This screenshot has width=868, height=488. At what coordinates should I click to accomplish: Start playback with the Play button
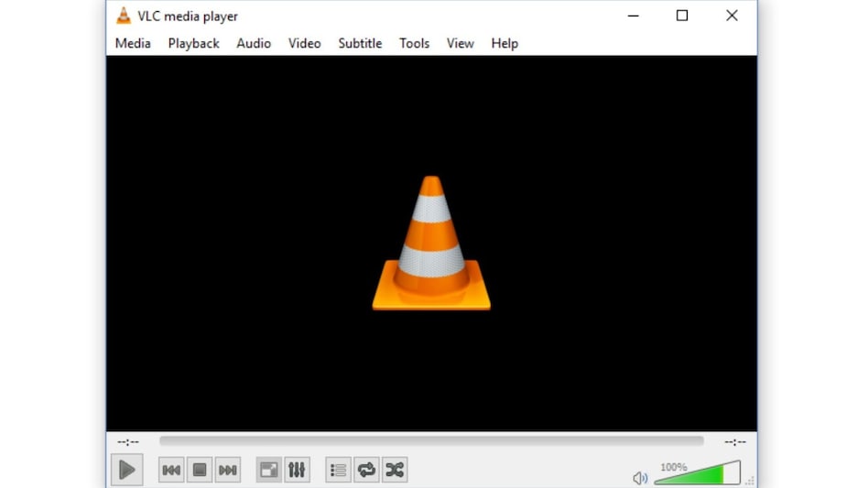pos(126,470)
